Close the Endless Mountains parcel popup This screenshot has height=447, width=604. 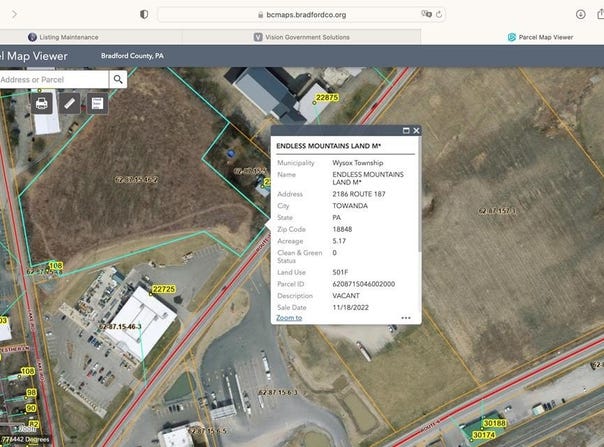(x=416, y=131)
